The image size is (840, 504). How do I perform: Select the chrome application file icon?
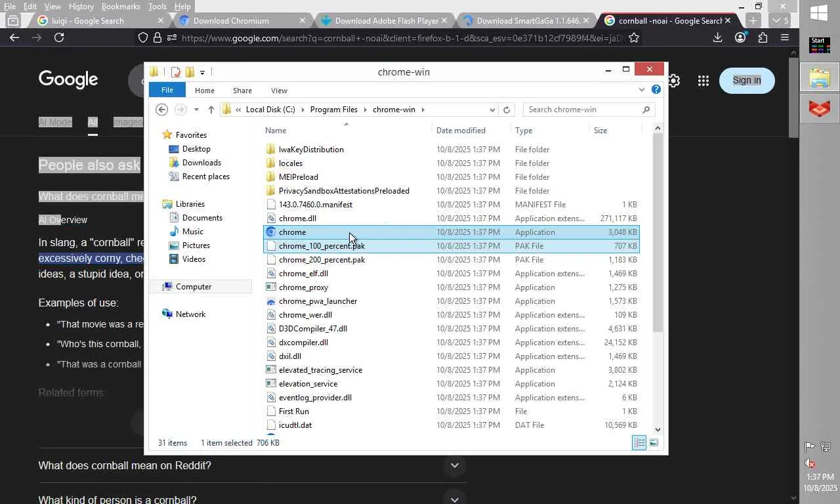pos(271,232)
